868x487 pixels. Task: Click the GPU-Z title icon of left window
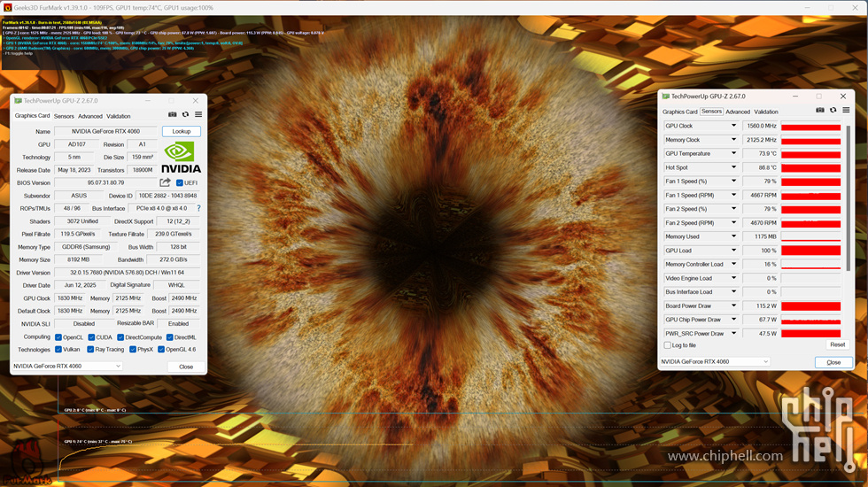tap(18, 101)
